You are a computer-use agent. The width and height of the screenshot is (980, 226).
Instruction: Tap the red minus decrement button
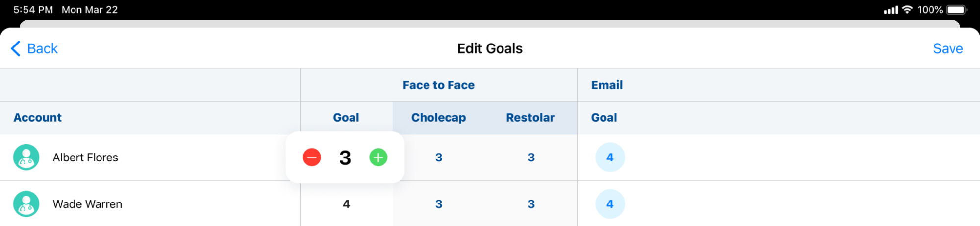click(x=312, y=158)
